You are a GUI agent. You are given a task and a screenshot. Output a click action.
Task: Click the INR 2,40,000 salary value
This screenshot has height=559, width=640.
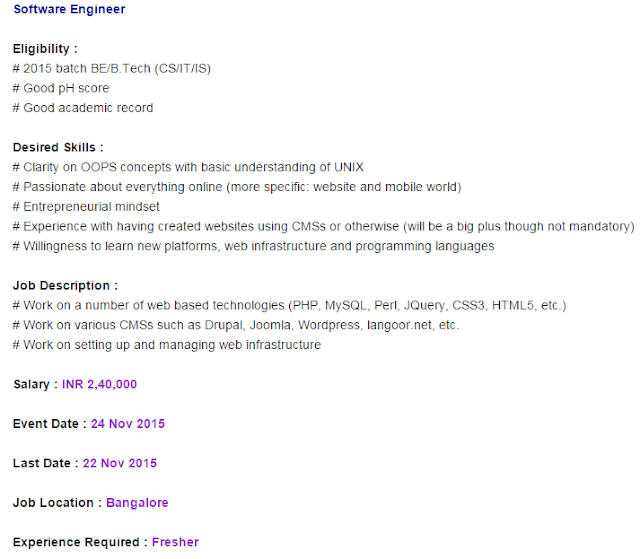point(100,384)
